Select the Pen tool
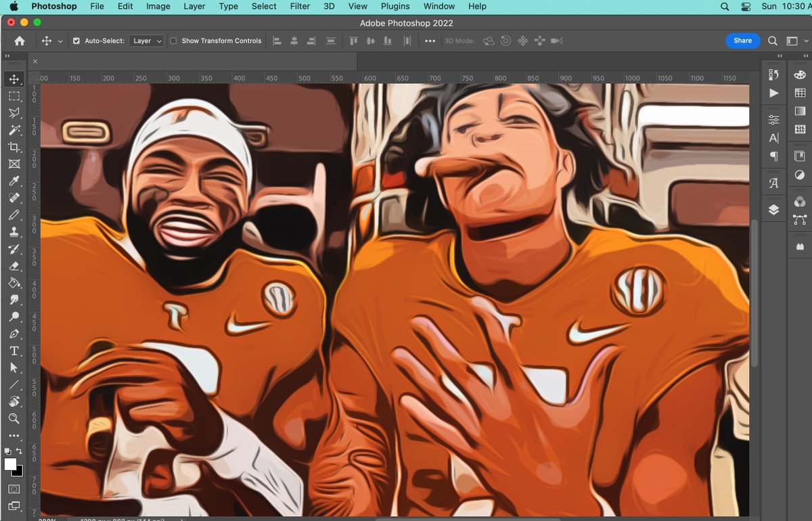Viewport: 812px width, 521px height. click(14, 334)
